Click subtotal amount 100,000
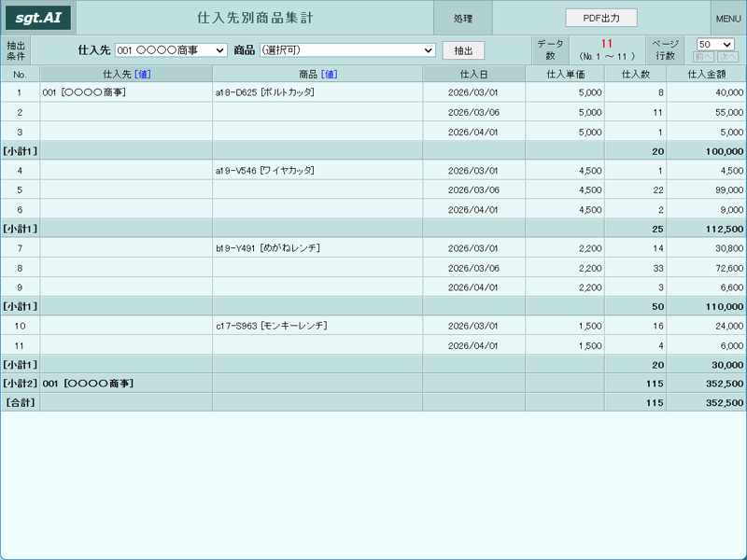The height and width of the screenshot is (560, 747). 725,151
